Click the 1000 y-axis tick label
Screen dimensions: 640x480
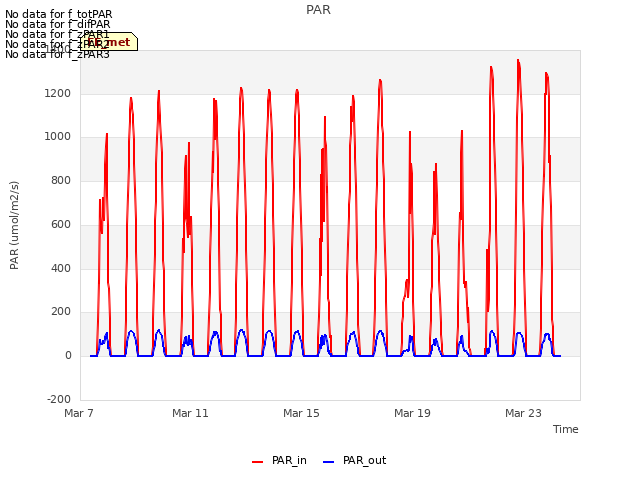click(x=58, y=137)
